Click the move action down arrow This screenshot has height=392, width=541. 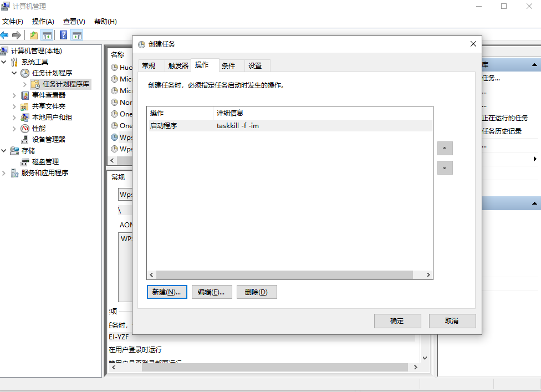[445, 167]
